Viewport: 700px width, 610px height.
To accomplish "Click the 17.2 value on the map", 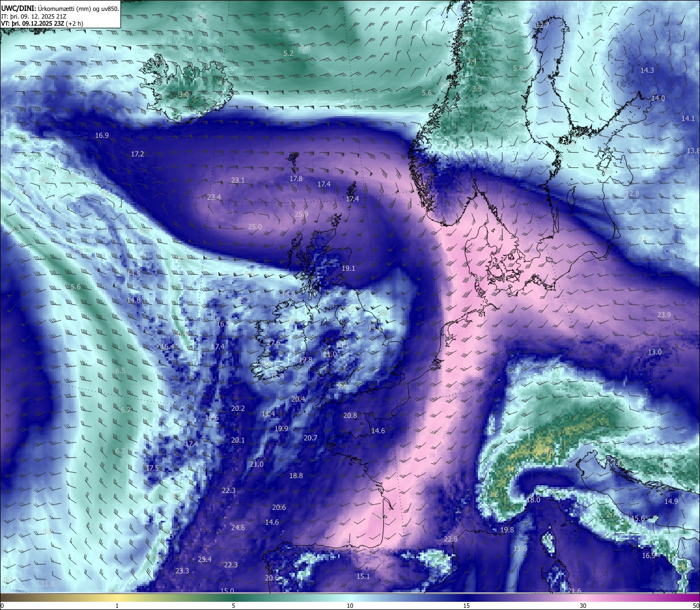I will coord(137,154).
